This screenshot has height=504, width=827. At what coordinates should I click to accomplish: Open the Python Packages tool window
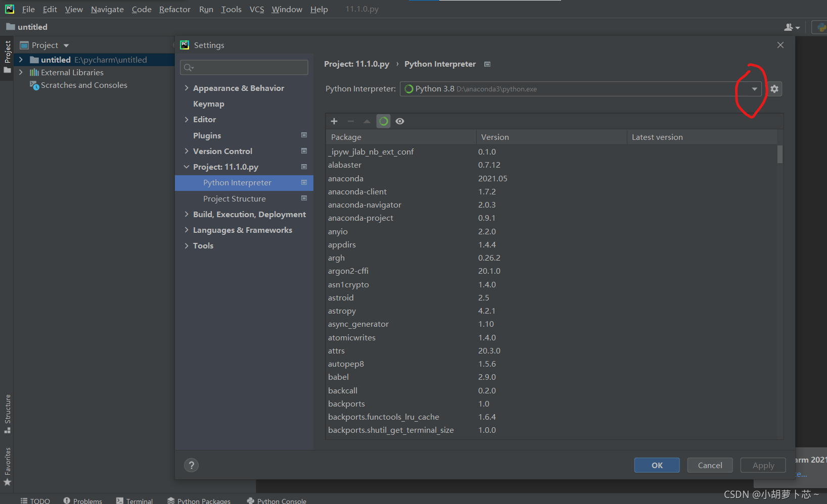199,500
